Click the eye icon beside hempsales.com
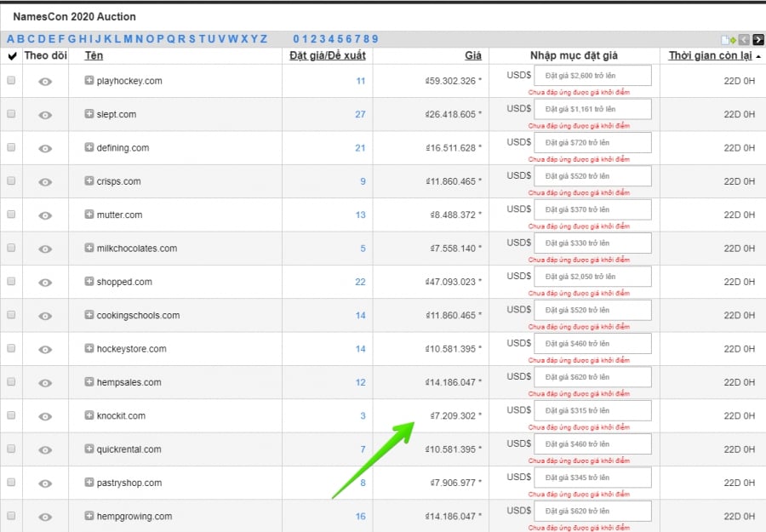This screenshot has height=532, width=766. click(45, 382)
